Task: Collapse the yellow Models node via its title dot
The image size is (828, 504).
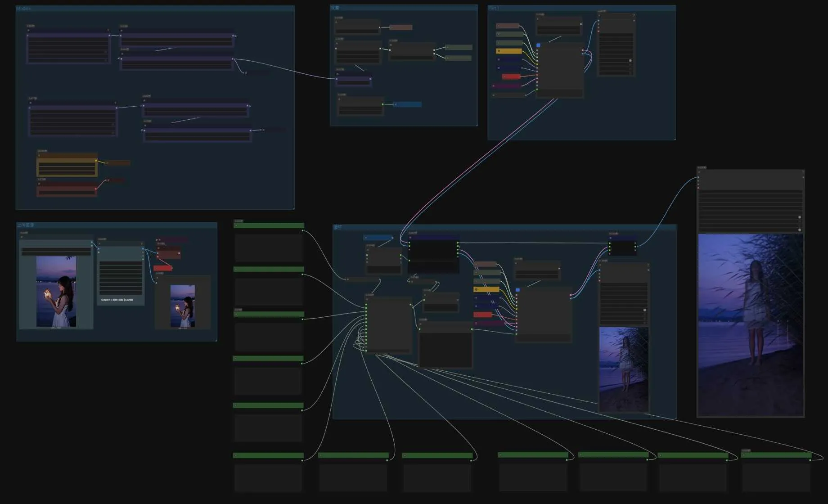Action: tap(39, 156)
